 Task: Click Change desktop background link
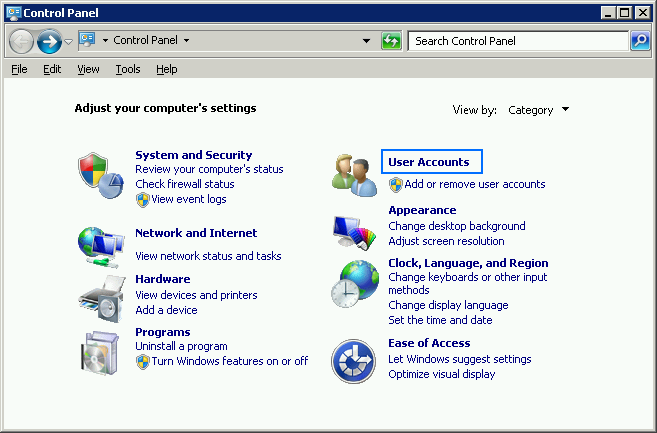click(x=457, y=226)
